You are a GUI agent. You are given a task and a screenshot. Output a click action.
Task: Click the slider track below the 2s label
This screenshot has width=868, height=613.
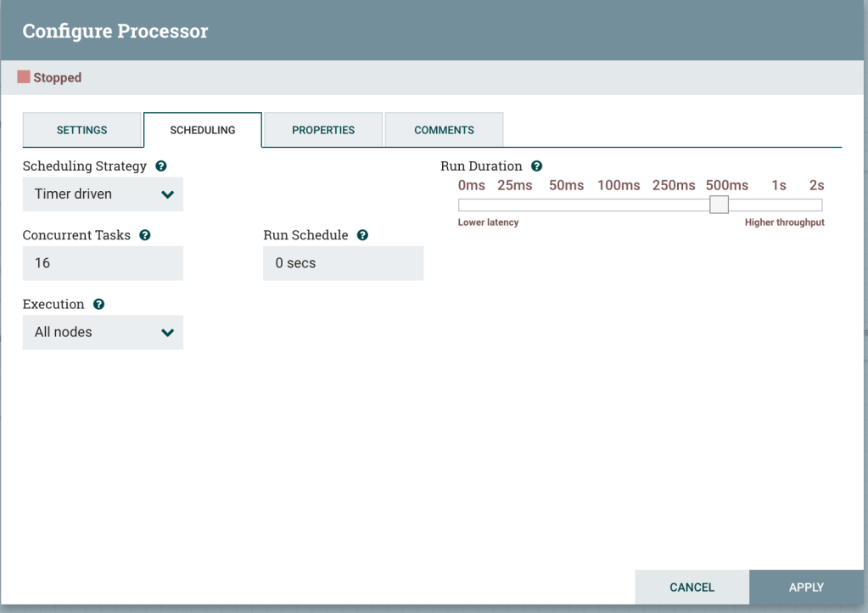(816, 205)
